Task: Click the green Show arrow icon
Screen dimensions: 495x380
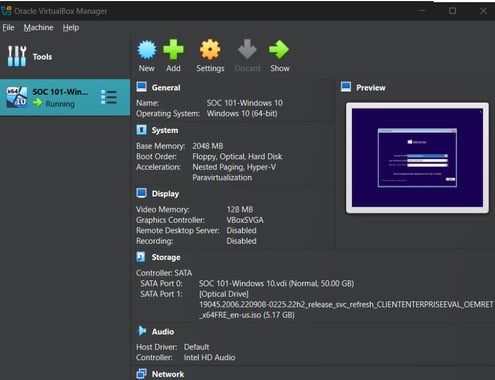Action: (279, 50)
